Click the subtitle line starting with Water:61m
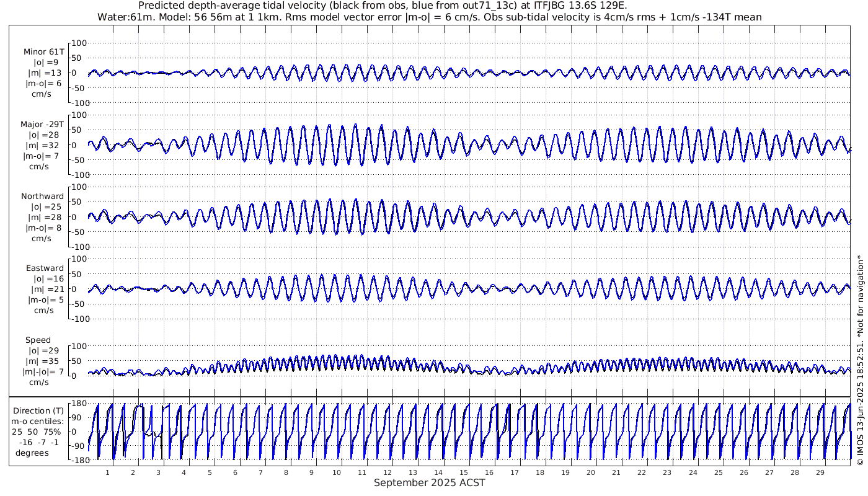Screen dimensions: 868x496 point(429,17)
